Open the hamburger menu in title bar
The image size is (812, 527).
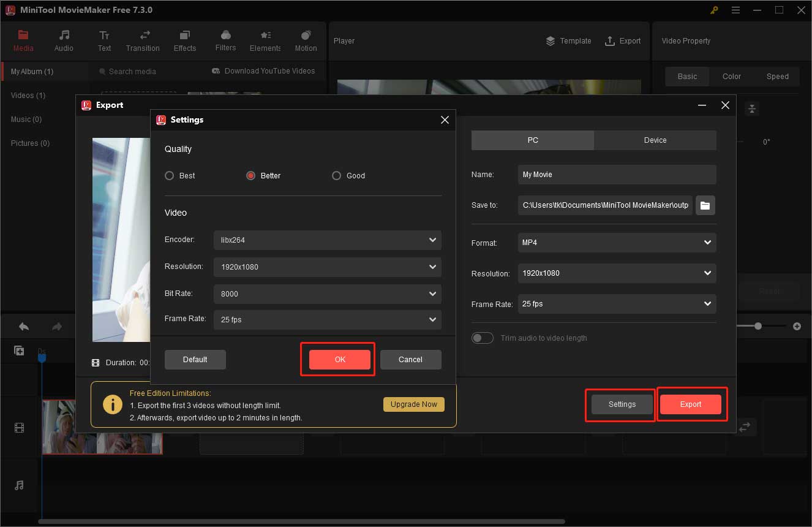point(736,10)
